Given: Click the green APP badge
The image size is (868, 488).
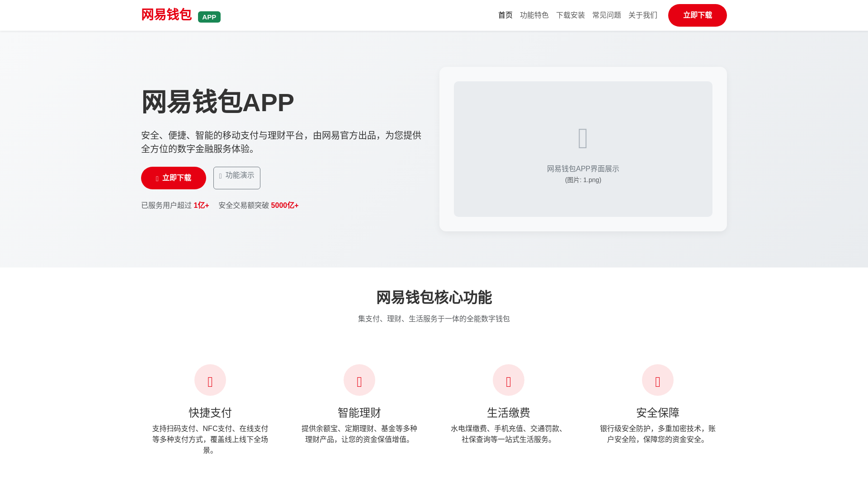Looking at the screenshot, I should (209, 17).
